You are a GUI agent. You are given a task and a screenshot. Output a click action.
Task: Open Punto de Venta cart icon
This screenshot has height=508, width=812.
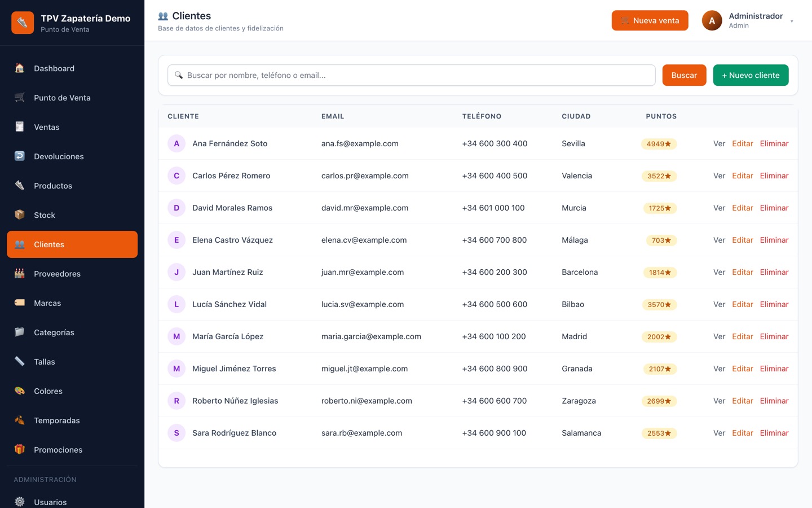tap(20, 98)
